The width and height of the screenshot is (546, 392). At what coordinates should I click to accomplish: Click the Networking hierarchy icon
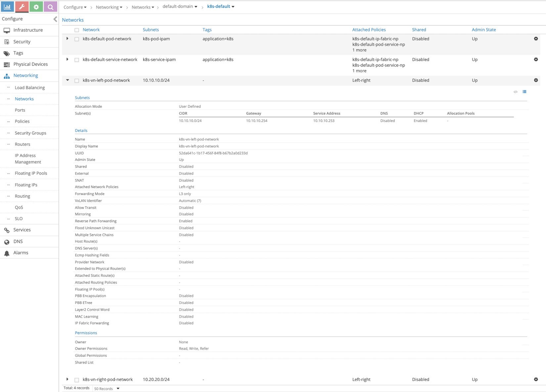7,76
